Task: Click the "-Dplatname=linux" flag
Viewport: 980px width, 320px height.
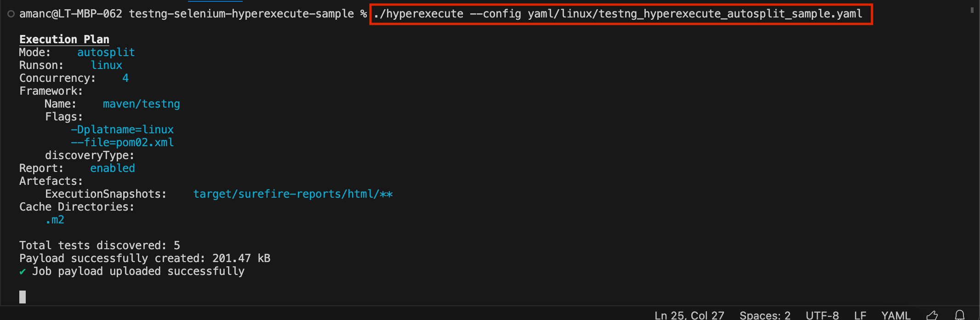Action: click(122, 130)
